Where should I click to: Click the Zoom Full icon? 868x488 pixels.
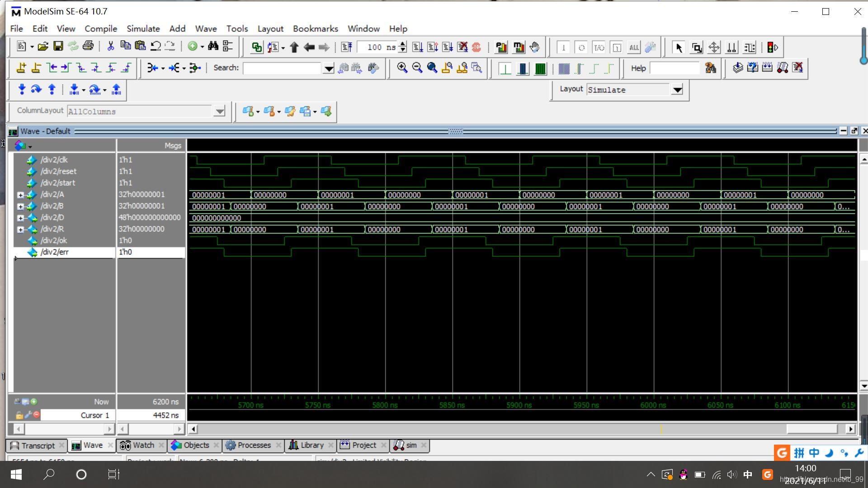[432, 68]
